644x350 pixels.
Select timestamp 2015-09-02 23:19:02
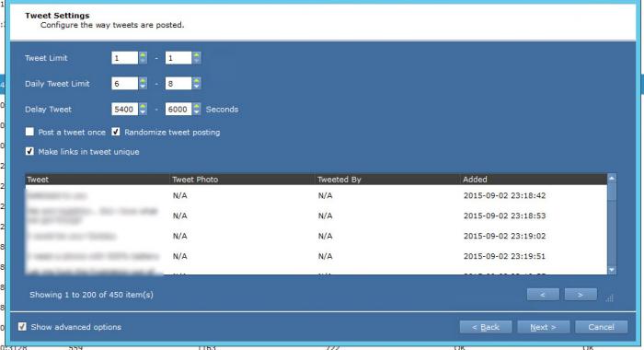point(504,236)
